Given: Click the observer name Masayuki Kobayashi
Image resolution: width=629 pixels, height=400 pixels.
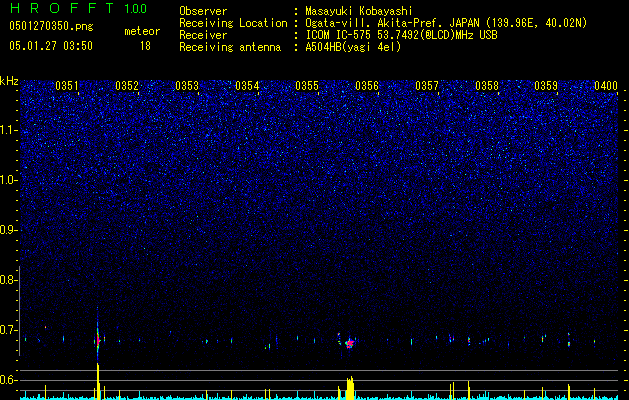Looking at the screenshot, I should pyautogui.click(x=359, y=11).
